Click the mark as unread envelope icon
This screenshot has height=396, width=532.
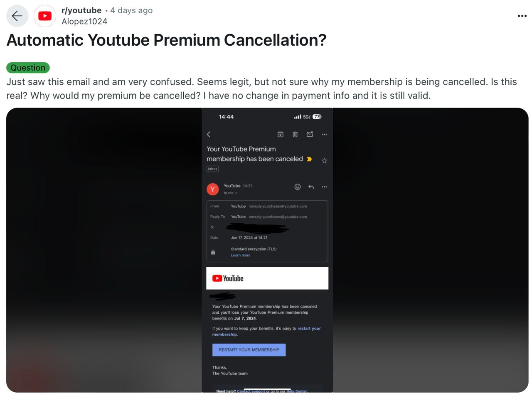click(310, 134)
